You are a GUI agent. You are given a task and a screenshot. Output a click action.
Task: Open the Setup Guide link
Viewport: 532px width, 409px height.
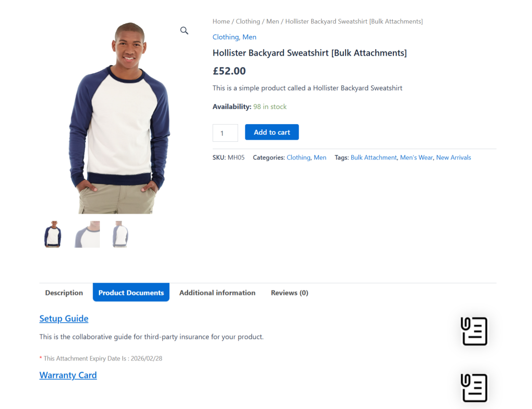64,319
